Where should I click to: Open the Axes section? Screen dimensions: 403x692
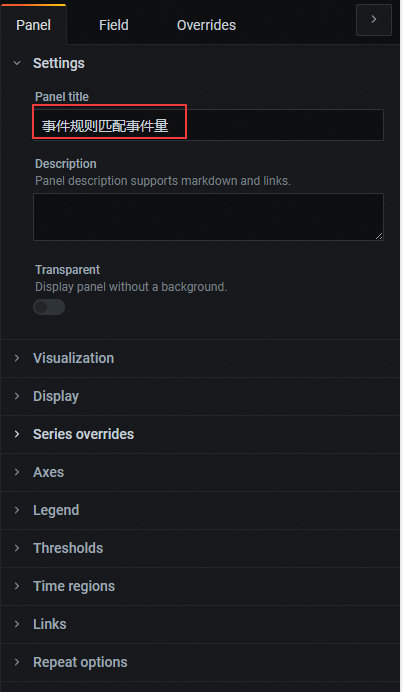click(200, 472)
